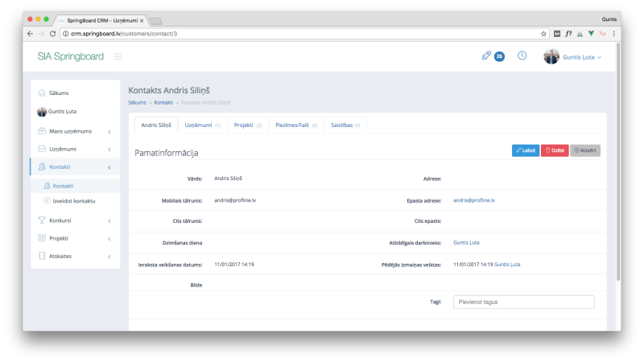Collapse the Kontakti sidebar menu

click(x=75, y=167)
